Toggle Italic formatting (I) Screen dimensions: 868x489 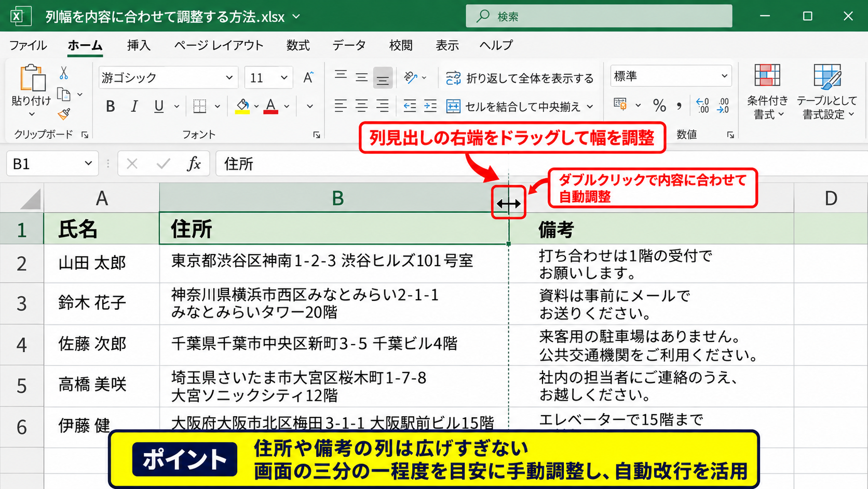134,107
